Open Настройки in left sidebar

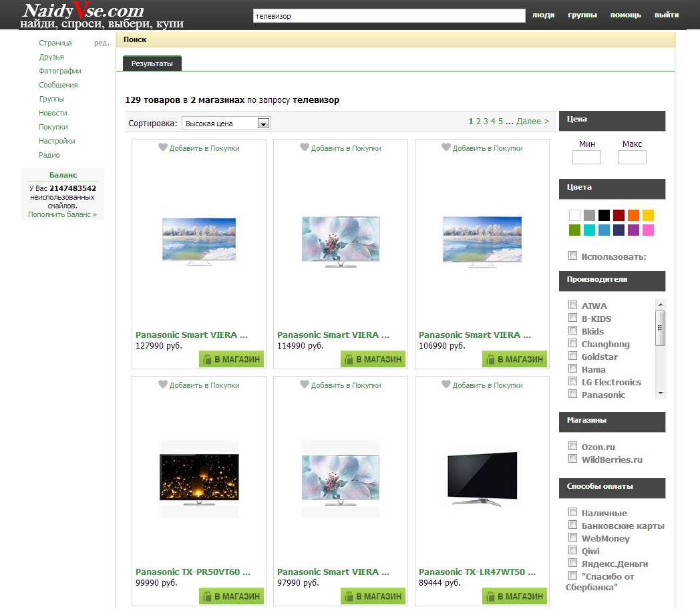point(57,141)
